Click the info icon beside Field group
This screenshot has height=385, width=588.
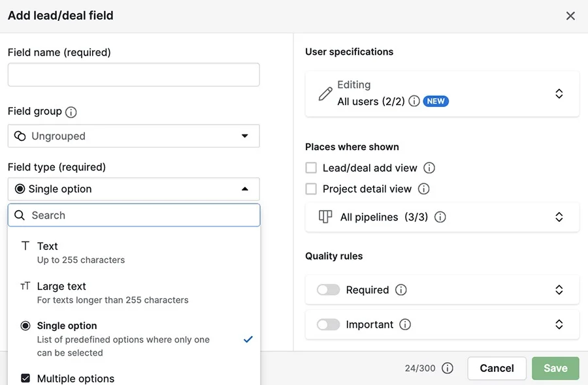pyautogui.click(x=71, y=112)
